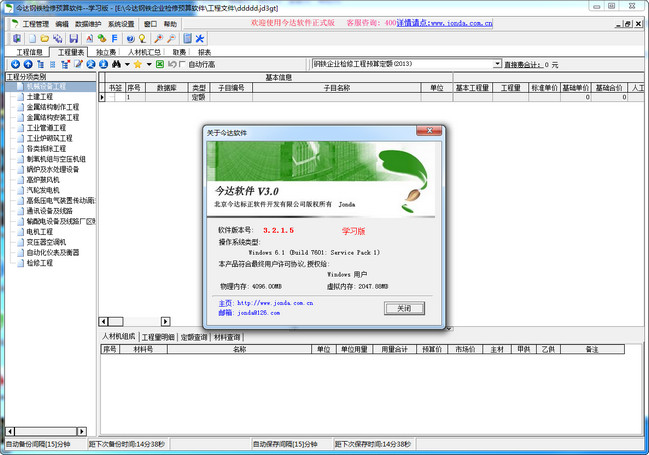The width and height of the screenshot is (649, 455).
Task: Select 金属结构制作工程 tree item
Action: click(x=53, y=107)
